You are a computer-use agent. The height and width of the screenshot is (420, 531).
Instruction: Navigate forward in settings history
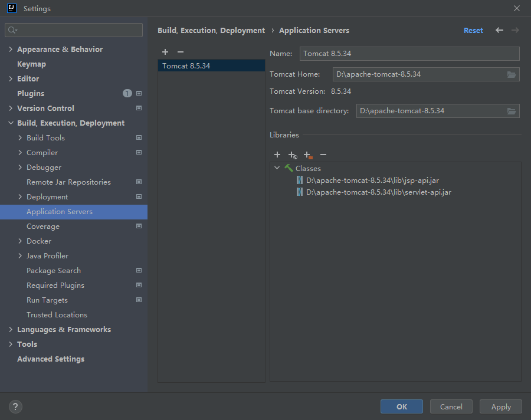click(x=515, y=30)
